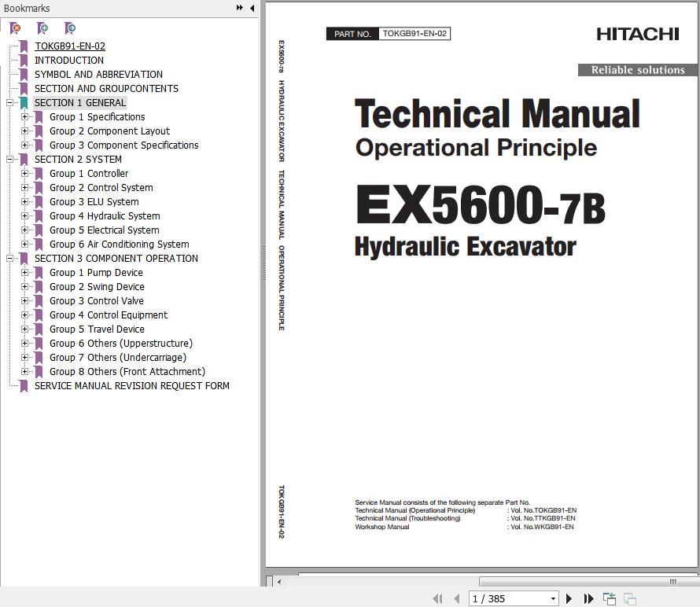Open SYMBOL AND ABBREVIATION bookmark
This screenshot has height=607, width=700.
98,75
